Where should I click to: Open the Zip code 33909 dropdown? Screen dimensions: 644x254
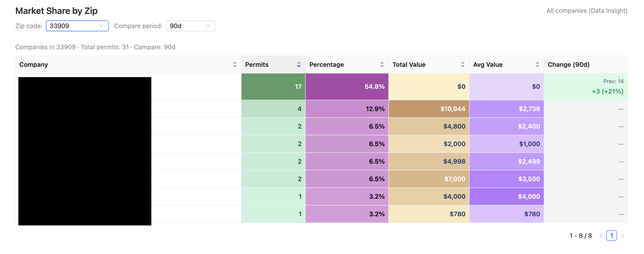coord(77,26)
